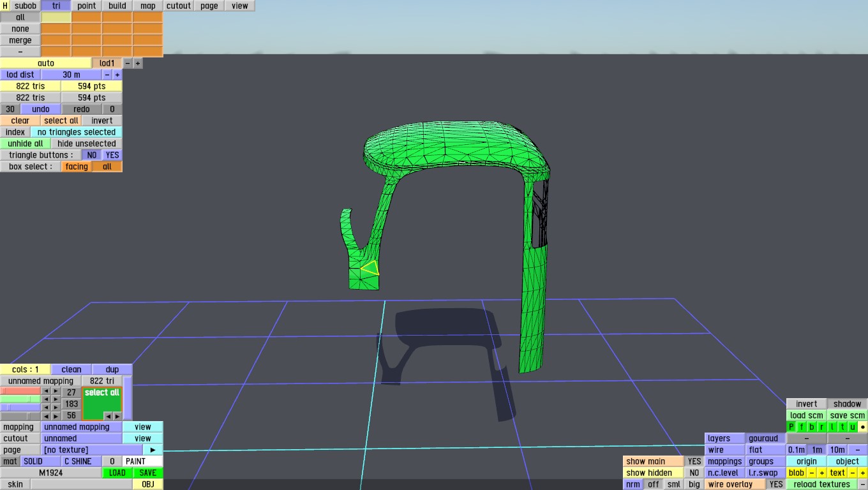Screen dimensions: 868x490
Task: Click on the red colour slider
Action: 20,391
